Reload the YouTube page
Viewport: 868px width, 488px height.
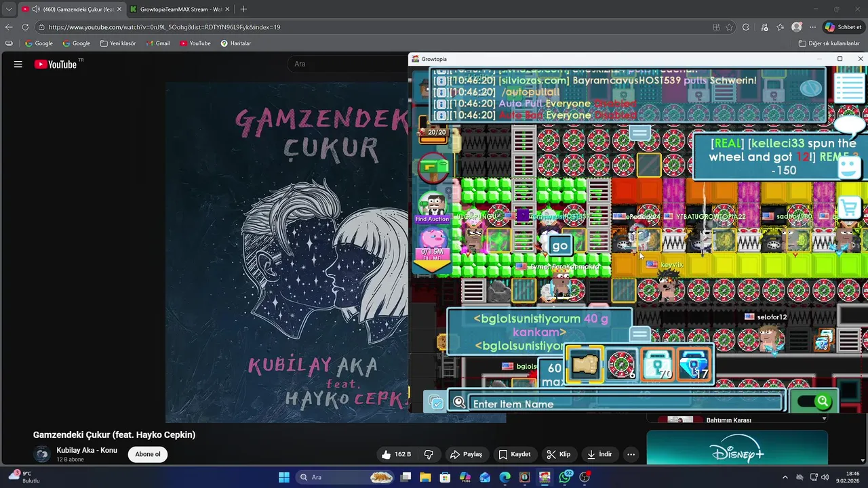pyautogui.click(x=25, y=27)
